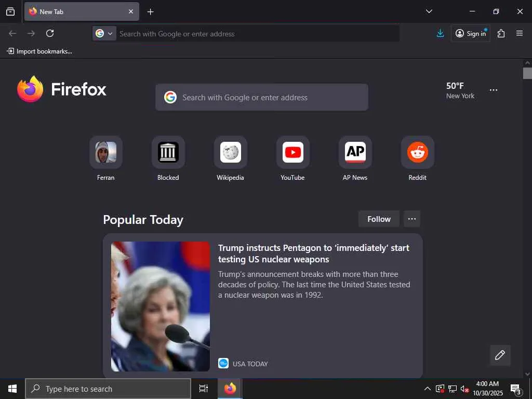Open the notification center icon
Viewport: 532px width, 399px height.
pyautogui.click(x=516, y=389)
